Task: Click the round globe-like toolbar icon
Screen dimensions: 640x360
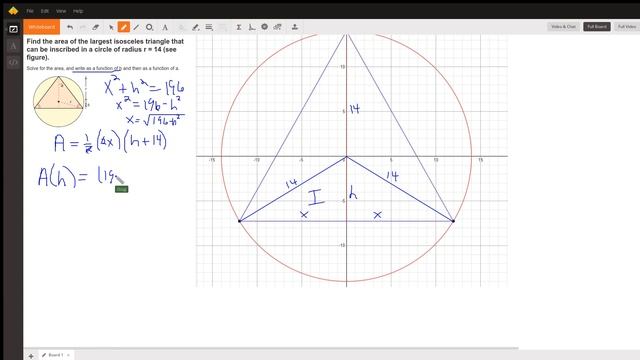Action: click(x=264, y=27)
